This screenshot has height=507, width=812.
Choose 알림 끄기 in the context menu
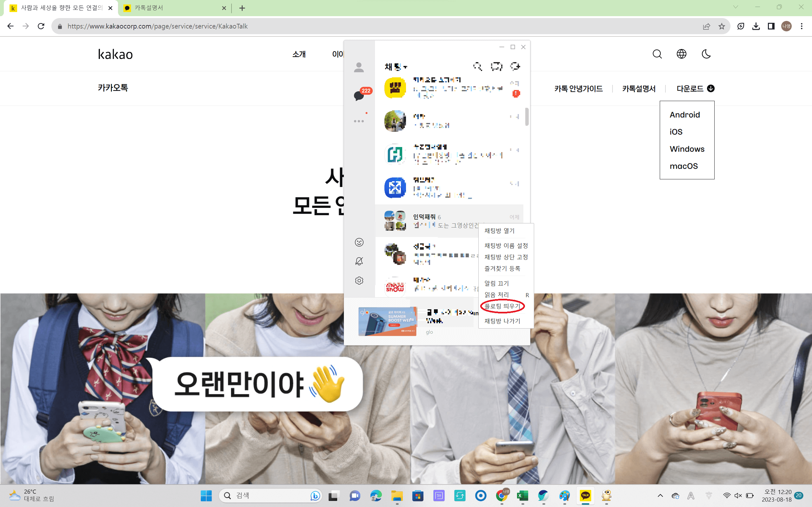pyautogui.click(x=497, y=283)
